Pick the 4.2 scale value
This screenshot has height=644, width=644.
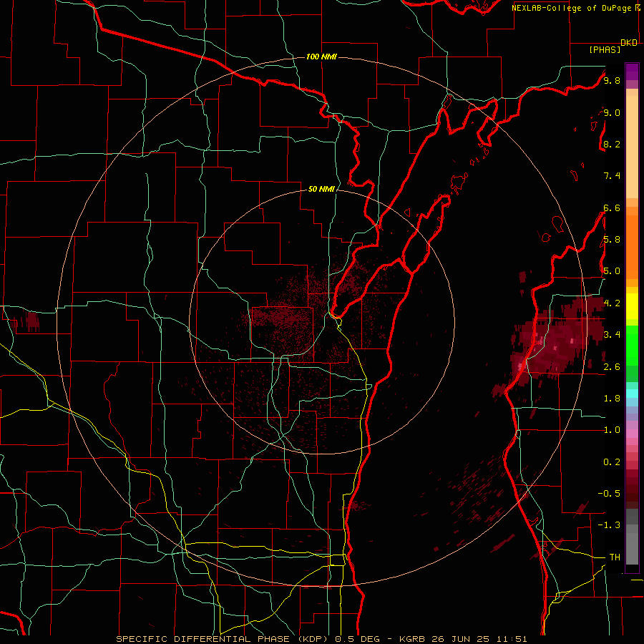(612, 303)
